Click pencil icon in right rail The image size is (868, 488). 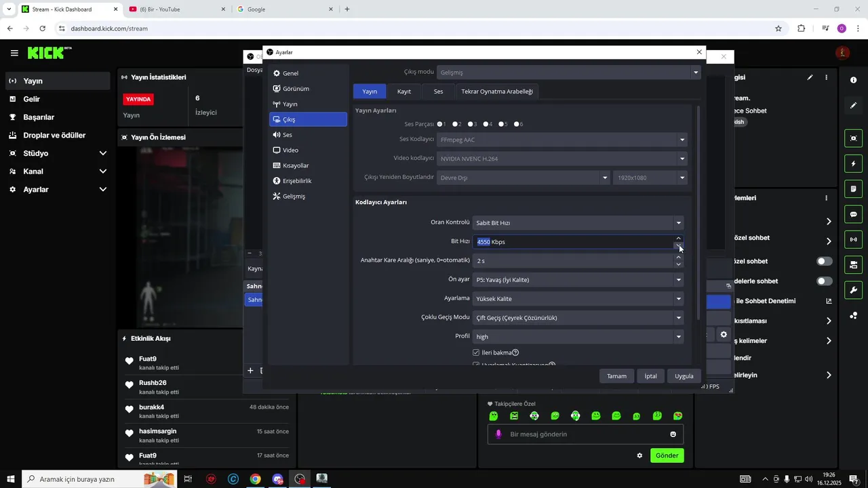pos(853,105)
